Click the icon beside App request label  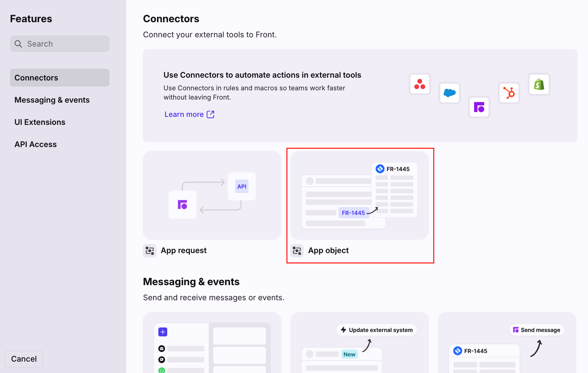150,251
